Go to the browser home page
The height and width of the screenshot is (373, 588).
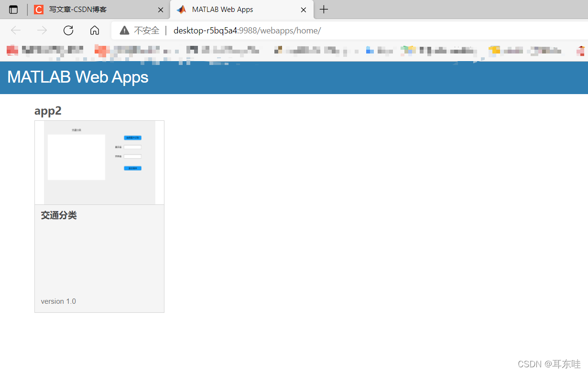pyautogui.click(x=95, y=31)
